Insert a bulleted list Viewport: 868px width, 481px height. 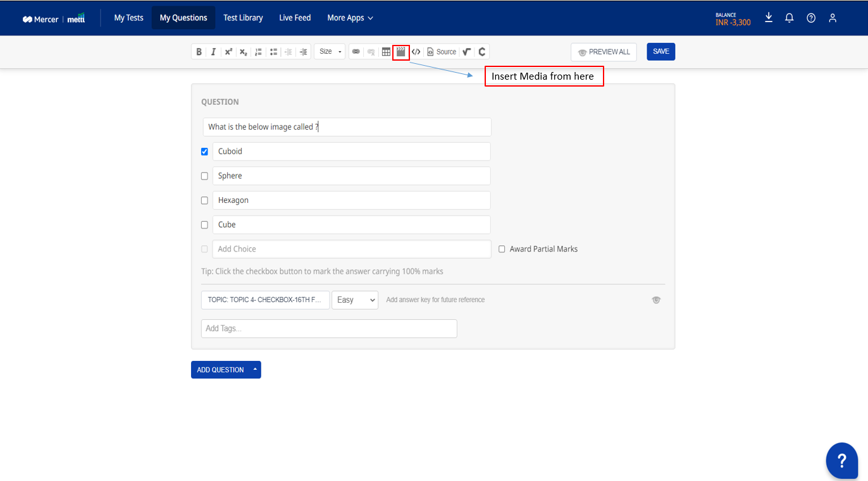pos(273,52)
